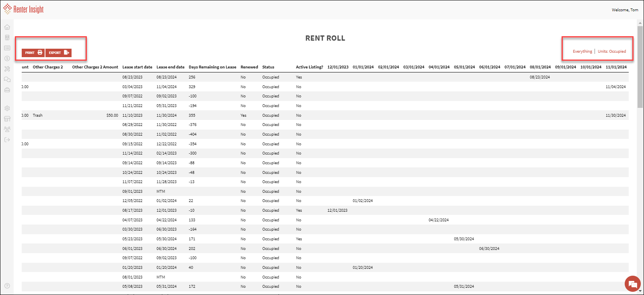Click the Days Remaining on Lease header
Screen dimensions: 644x295
pos(213,67)
